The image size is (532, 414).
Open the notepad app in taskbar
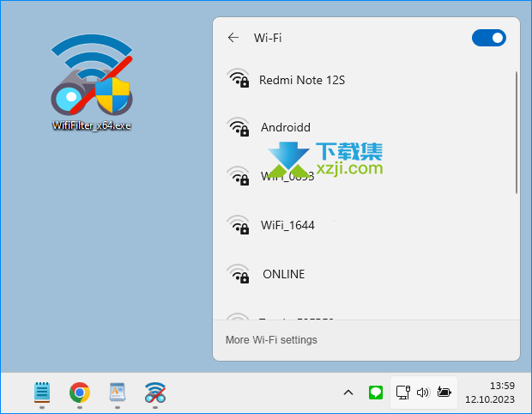42,393
